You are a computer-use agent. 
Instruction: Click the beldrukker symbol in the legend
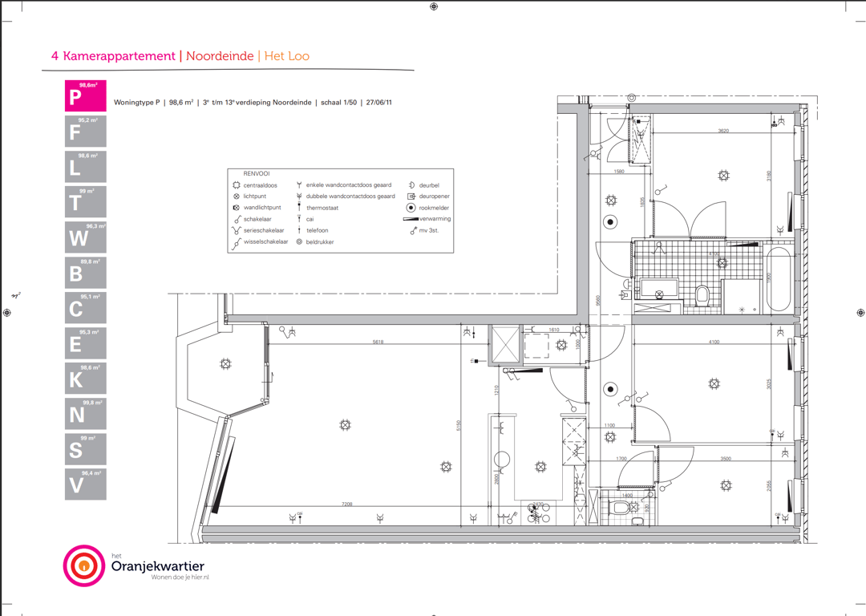point(299,242)
